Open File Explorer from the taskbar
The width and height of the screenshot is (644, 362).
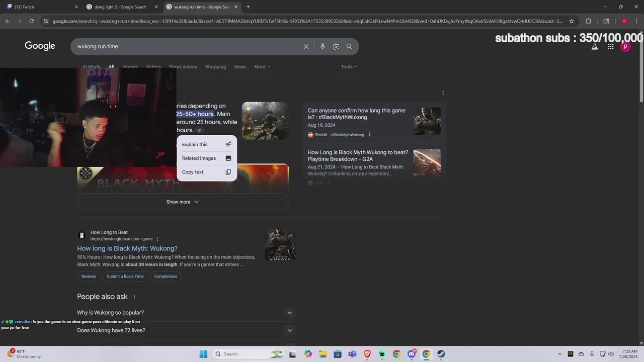click(x=323, y=354)
